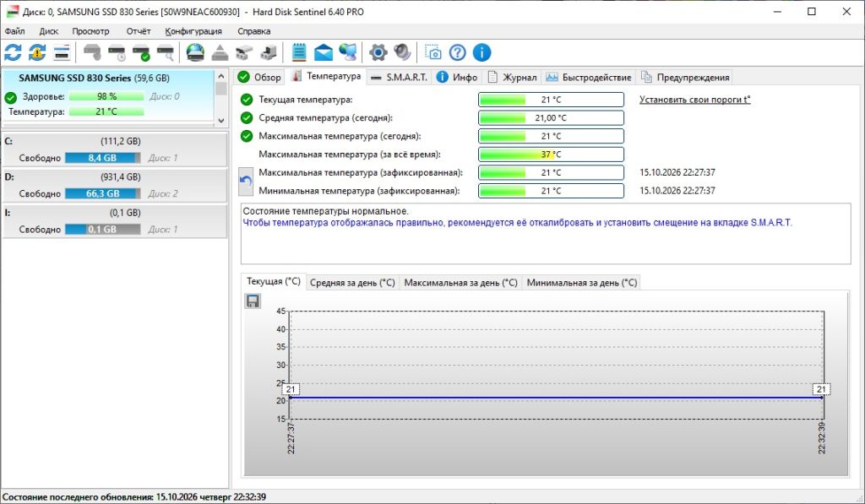Click the disk with shield toolbar icon
865x504 pixels.
click(x=92, y=52)
